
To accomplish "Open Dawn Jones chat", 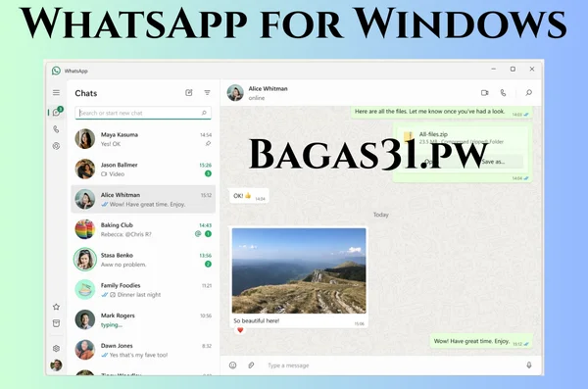I will click(x=143, y=350).
